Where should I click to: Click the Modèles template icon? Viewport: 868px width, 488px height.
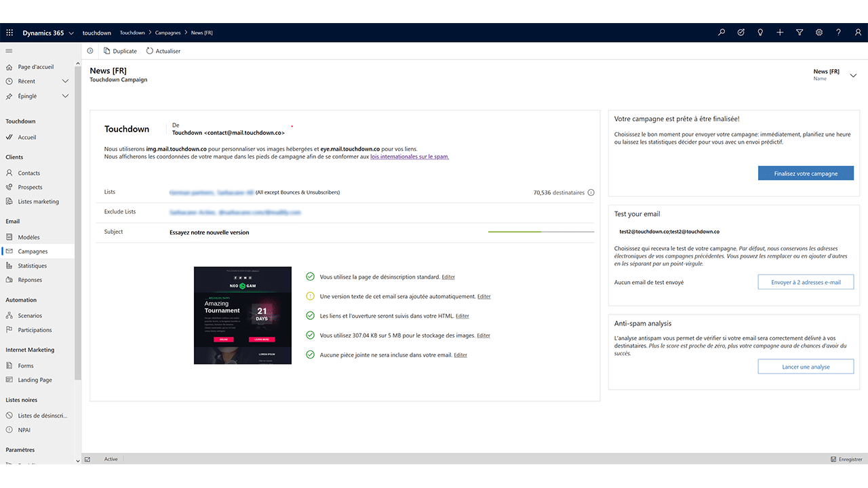[9, 237]
